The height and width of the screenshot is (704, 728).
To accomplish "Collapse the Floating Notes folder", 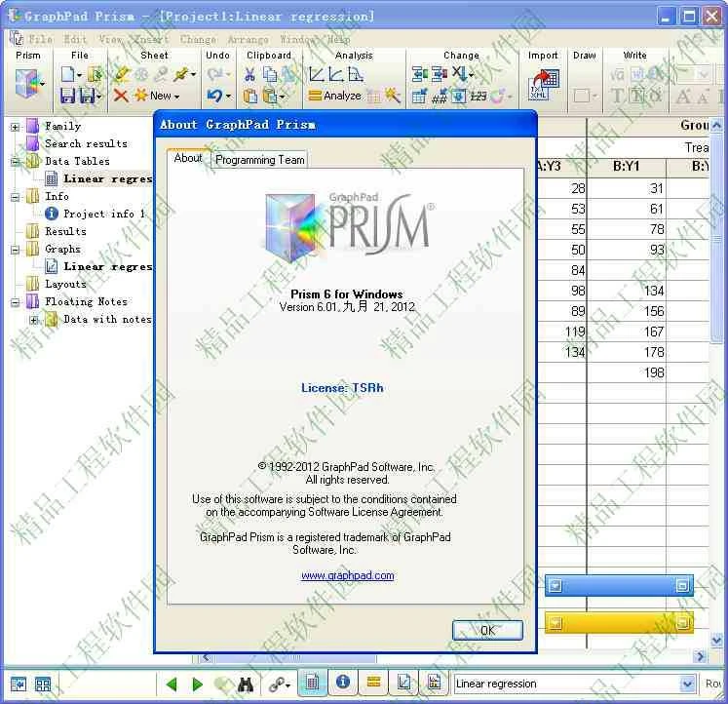I will coord(15,302).
